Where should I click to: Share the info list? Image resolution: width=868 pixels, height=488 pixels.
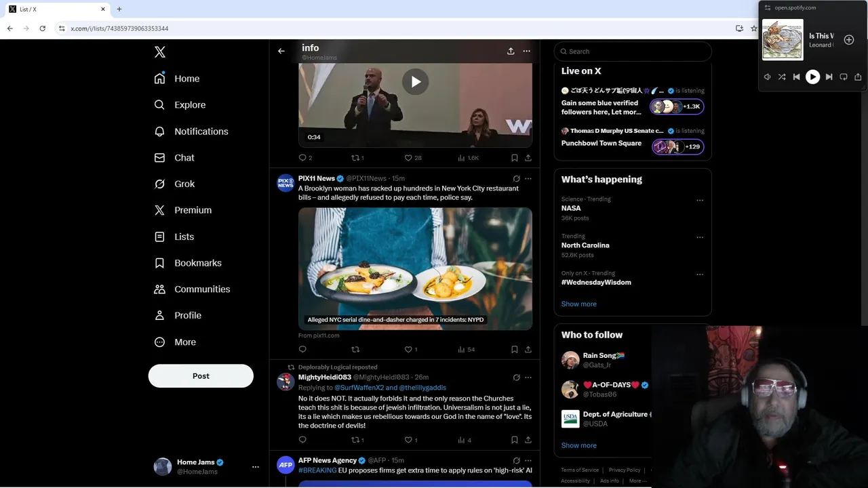pyautogui.click(x=511, y=51)
